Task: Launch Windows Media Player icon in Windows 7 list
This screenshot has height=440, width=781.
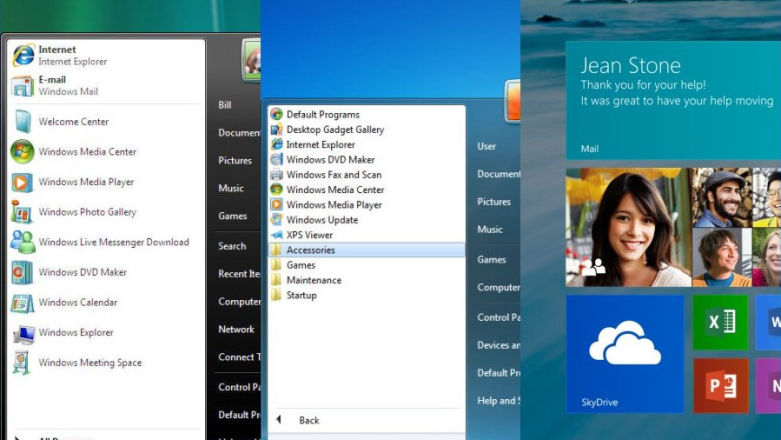Action: 276,205
